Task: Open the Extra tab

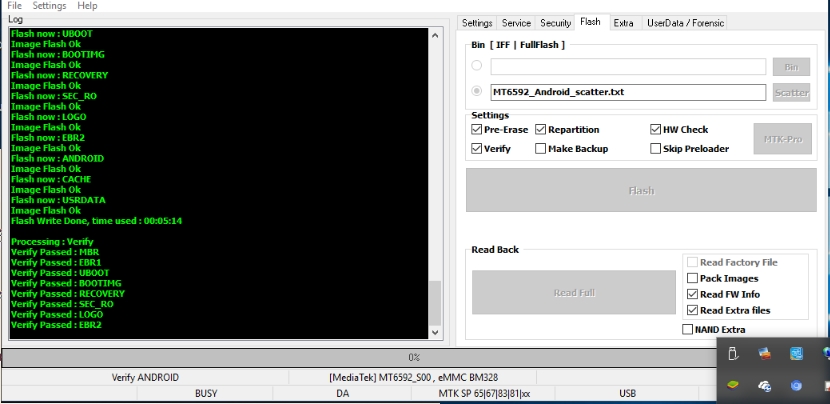Action: 624,23
